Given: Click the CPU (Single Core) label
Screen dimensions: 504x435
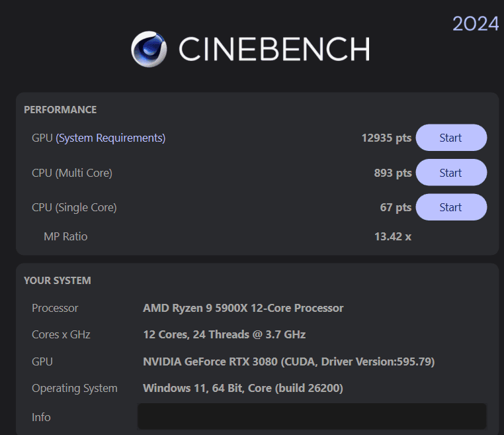Looking at the screenshot, I should (74, 208).
